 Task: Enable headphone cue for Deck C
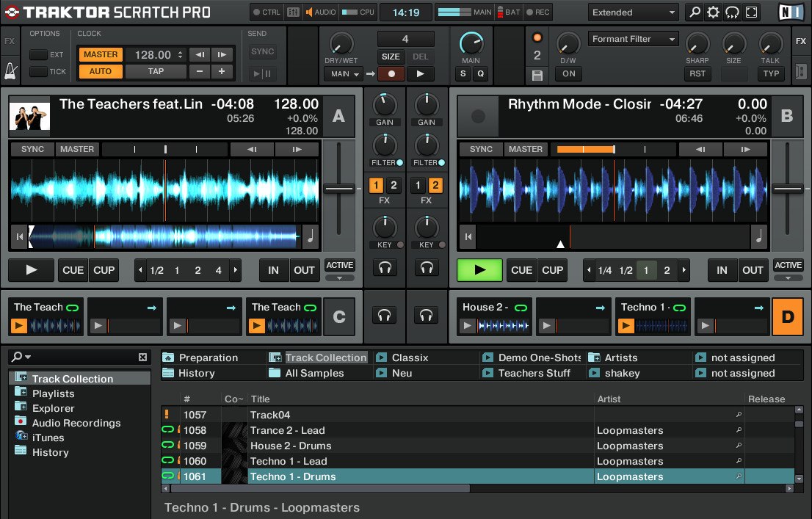384,315
